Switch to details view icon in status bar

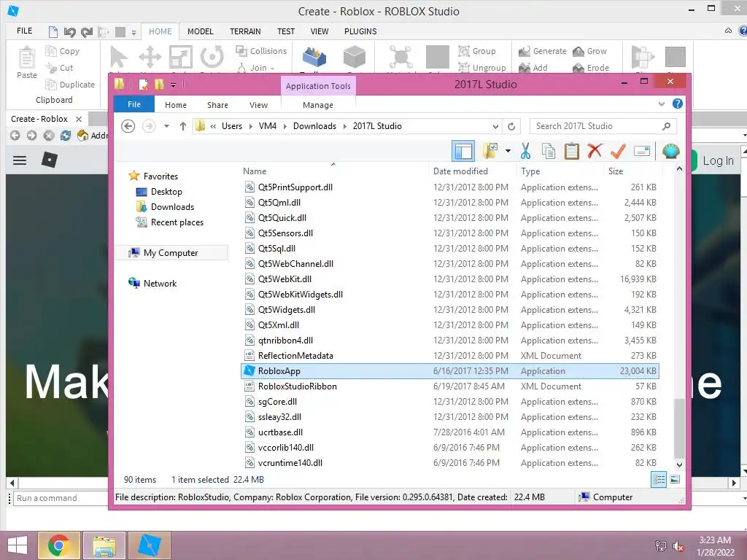pos(659,480)
